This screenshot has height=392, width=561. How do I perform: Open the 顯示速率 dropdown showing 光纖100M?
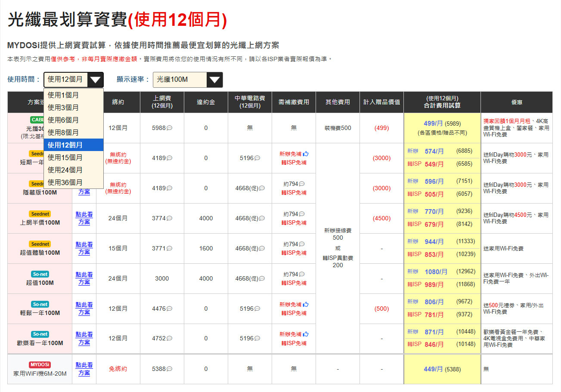coord(188,80)
